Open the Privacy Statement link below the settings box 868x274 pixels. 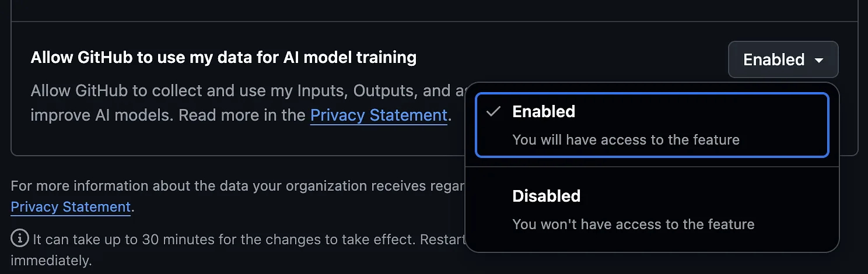71,206
